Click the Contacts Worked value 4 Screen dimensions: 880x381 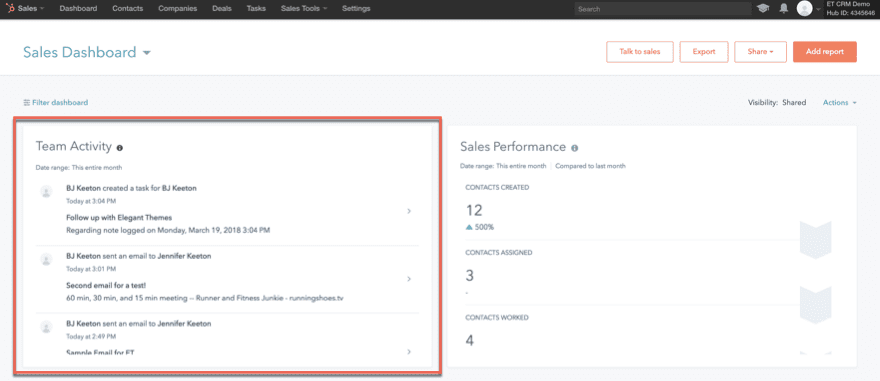(470, 341)
